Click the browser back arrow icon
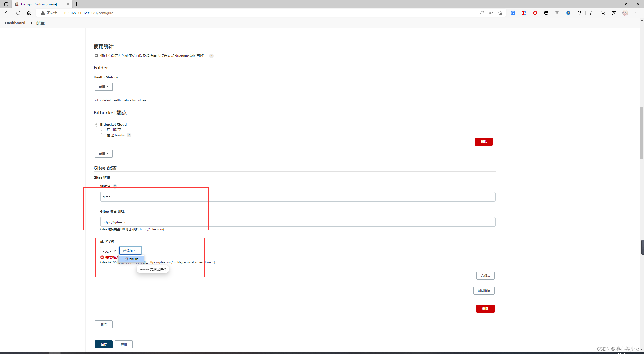The image size is (644, 354). (x=7, y=13)
